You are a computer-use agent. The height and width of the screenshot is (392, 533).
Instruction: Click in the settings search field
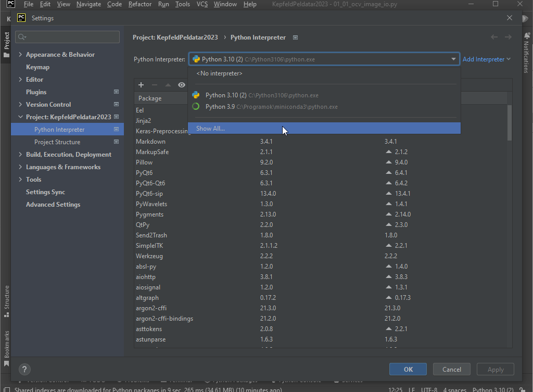tap(67, 37)
